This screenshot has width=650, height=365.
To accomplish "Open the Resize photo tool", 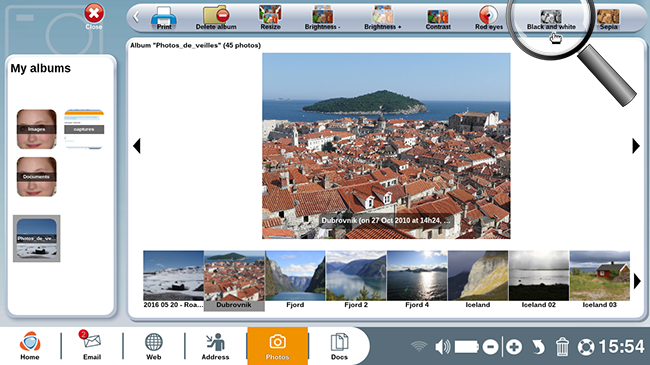I will point(270,18).
